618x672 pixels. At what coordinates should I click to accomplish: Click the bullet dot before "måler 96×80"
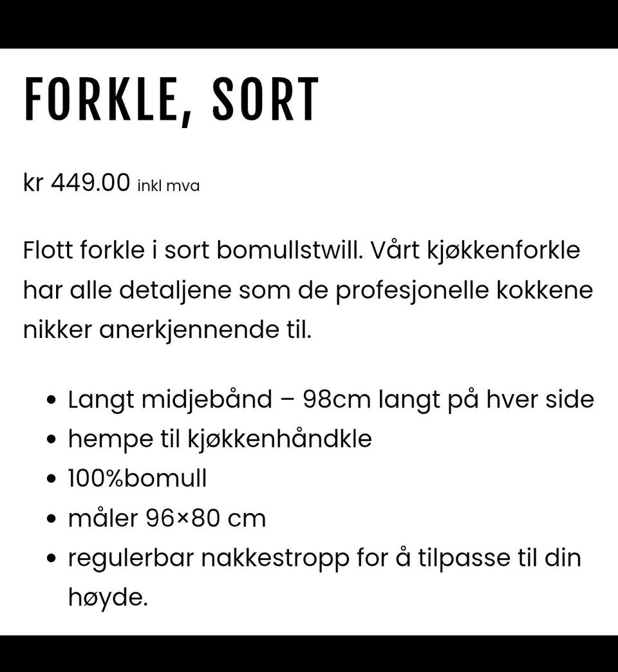click(x=51, y=519)
